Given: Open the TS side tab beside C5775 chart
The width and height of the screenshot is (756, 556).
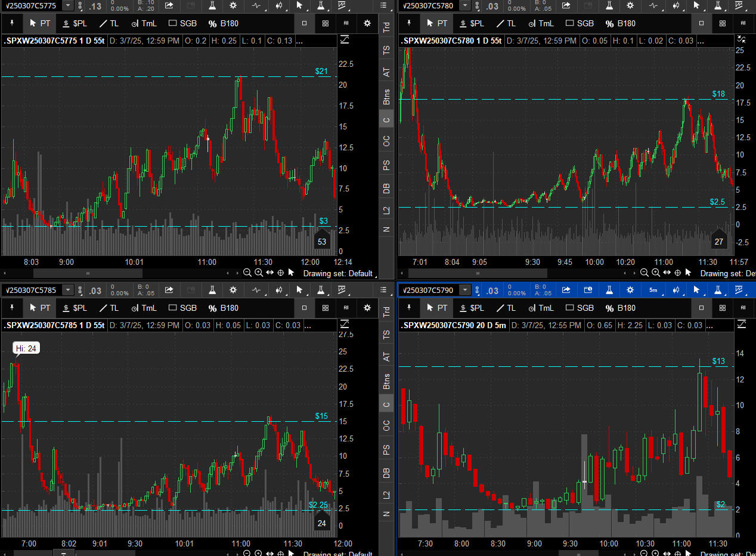Looking at the screenshot, I should [386, 51].
